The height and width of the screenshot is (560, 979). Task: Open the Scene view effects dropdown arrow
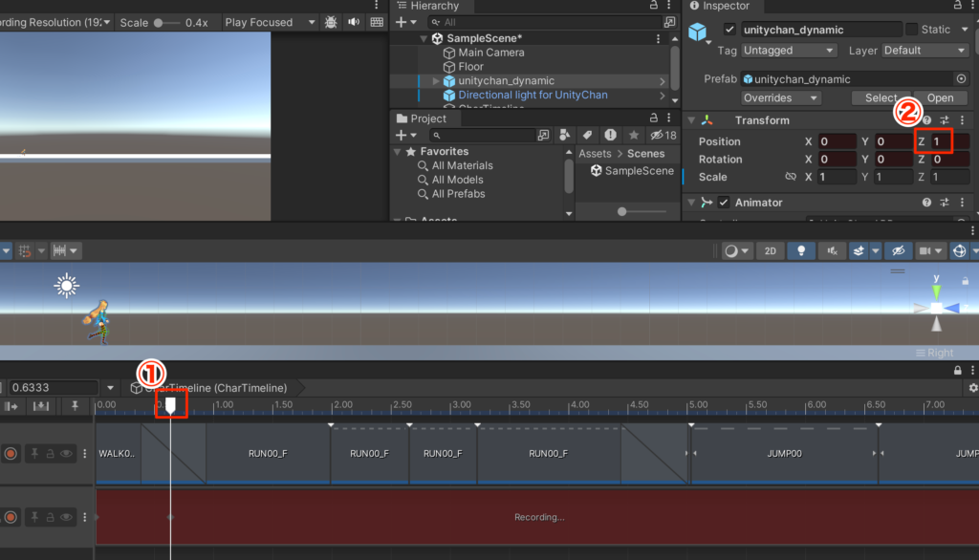[876, 251]
